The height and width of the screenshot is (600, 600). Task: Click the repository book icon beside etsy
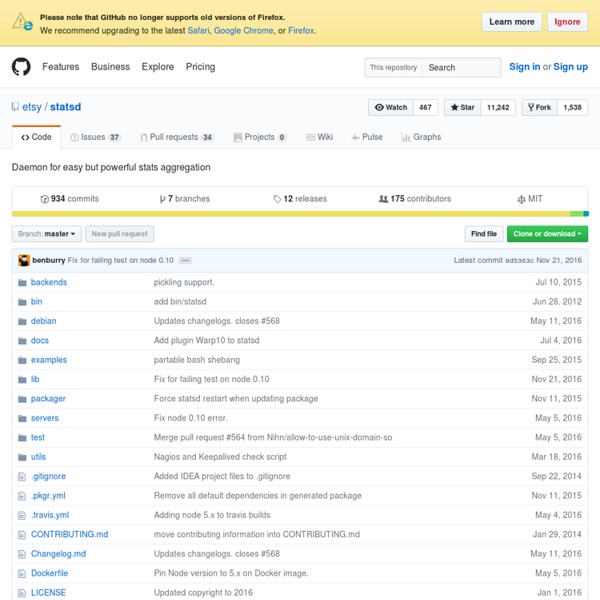tap(15, 107)
